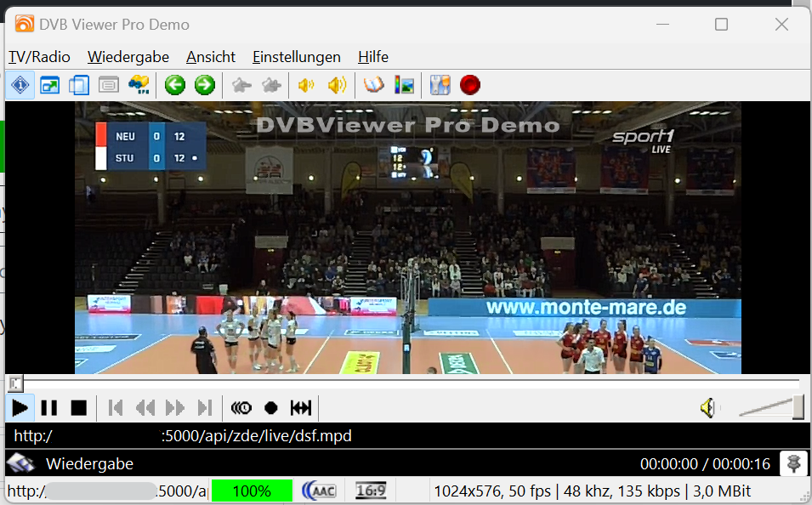This screenshot has height=505, width=812.
Task: Click the video display area
Action: tap(408, 238)
